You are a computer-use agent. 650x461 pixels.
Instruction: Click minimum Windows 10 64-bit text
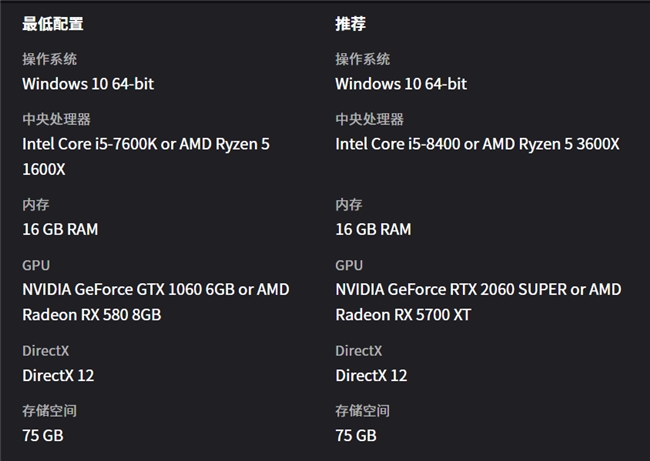pos(88,84)
